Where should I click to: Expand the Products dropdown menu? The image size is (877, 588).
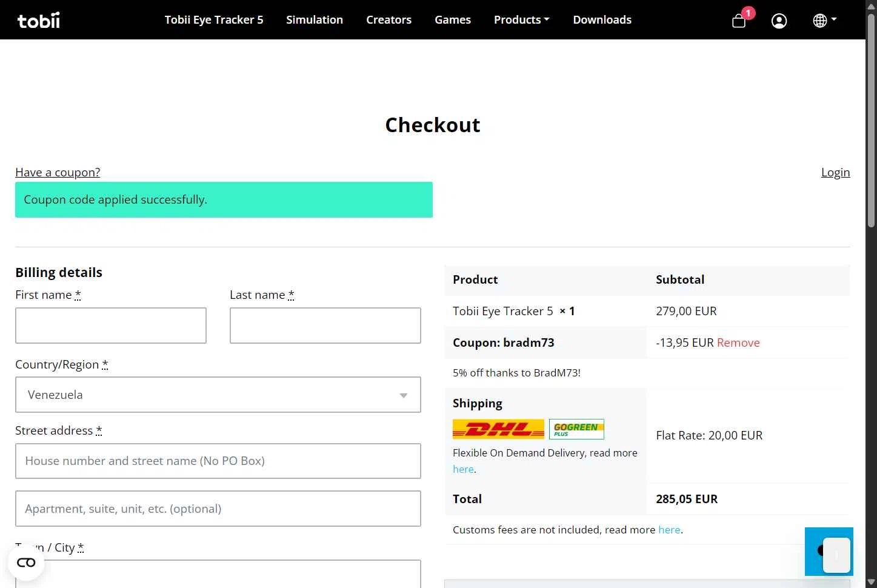tap(522, 19)
